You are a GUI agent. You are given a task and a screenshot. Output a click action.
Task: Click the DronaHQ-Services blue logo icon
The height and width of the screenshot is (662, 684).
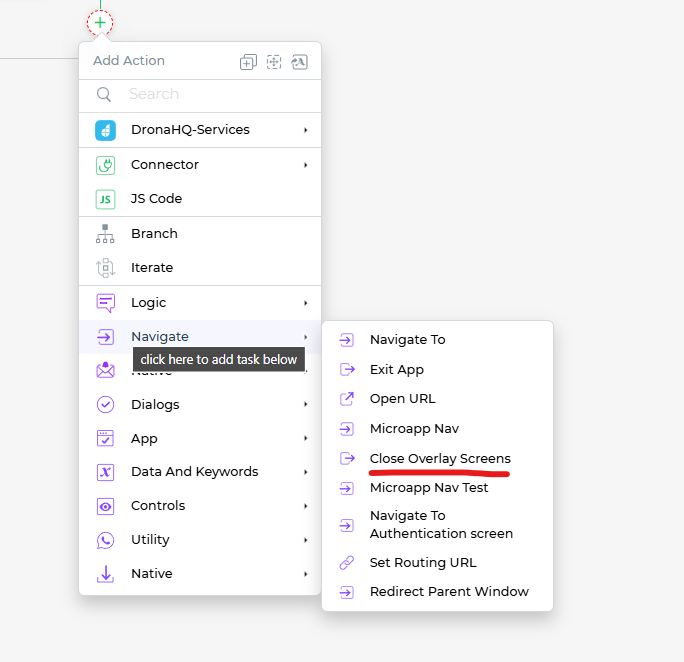tap(106, 130)
